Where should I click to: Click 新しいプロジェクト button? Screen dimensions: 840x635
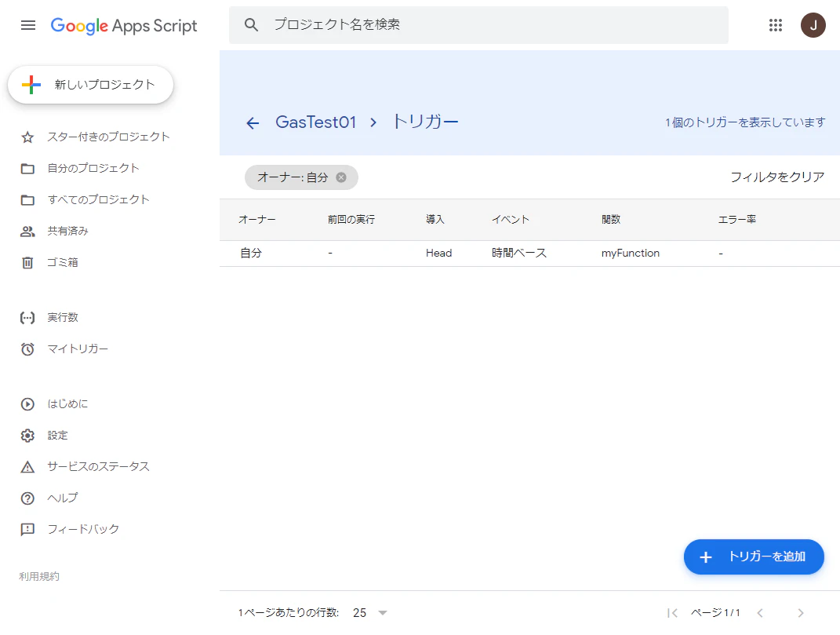point(90,85)
